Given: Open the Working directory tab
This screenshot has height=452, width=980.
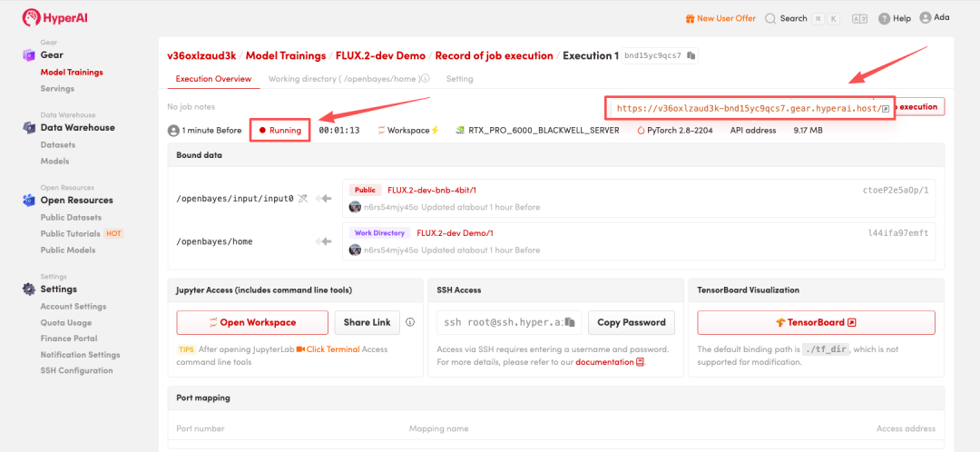Looking at the screenshot, I should tap(345, 79).
